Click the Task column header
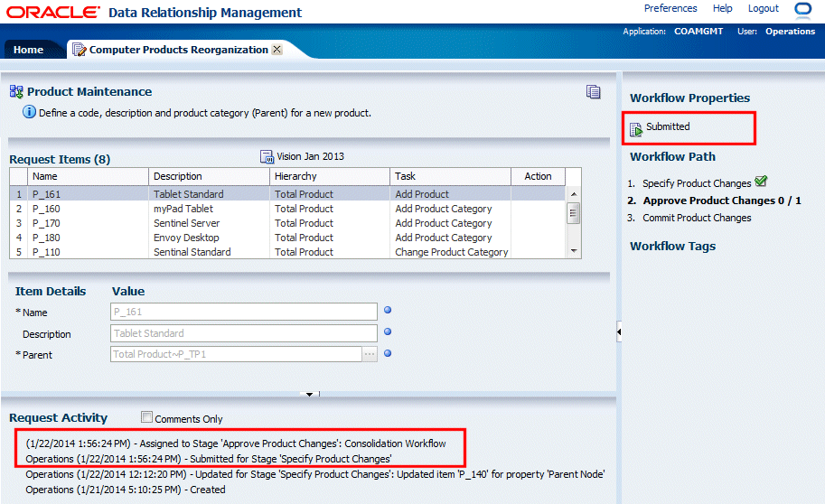 point(450,176)
